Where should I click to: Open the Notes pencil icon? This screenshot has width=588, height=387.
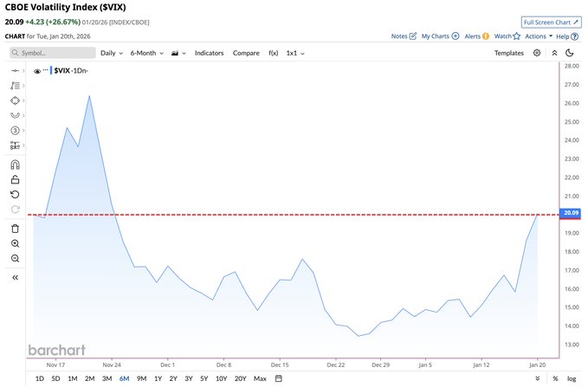(x=413, y=36)
